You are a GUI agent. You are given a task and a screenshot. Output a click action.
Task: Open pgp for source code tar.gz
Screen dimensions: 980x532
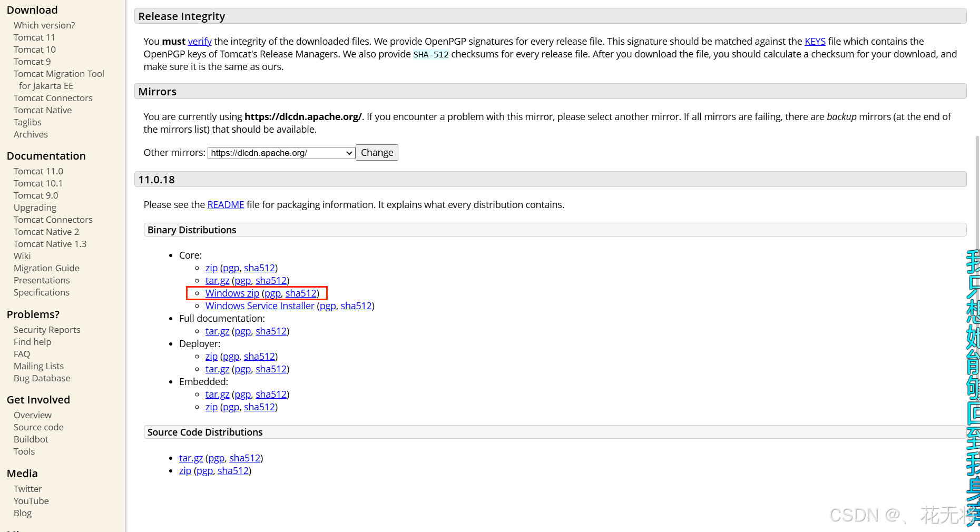tap(216, 458)
